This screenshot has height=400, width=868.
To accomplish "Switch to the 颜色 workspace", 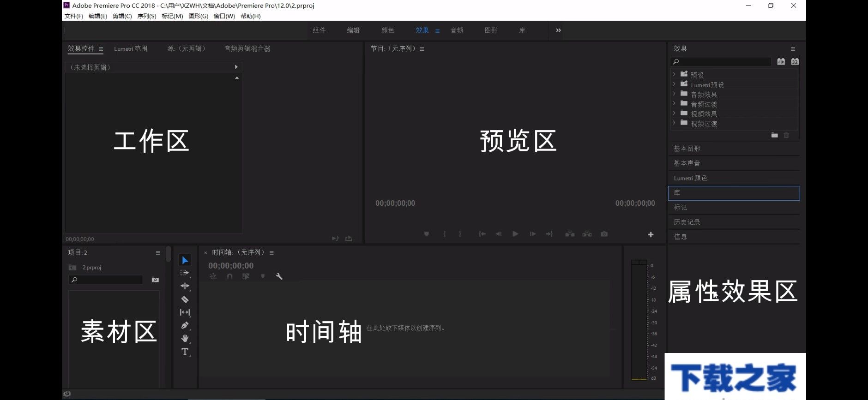I will [x=388, y=30].
